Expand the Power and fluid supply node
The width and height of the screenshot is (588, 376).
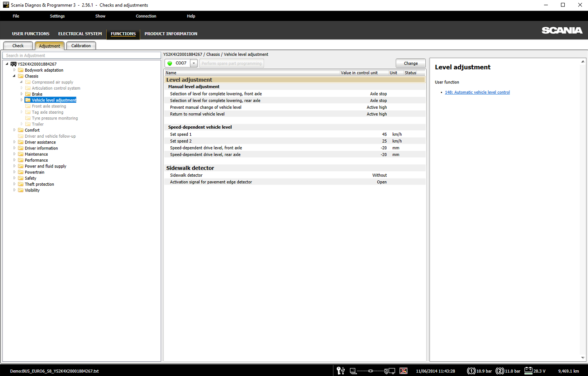coord(14,166)
